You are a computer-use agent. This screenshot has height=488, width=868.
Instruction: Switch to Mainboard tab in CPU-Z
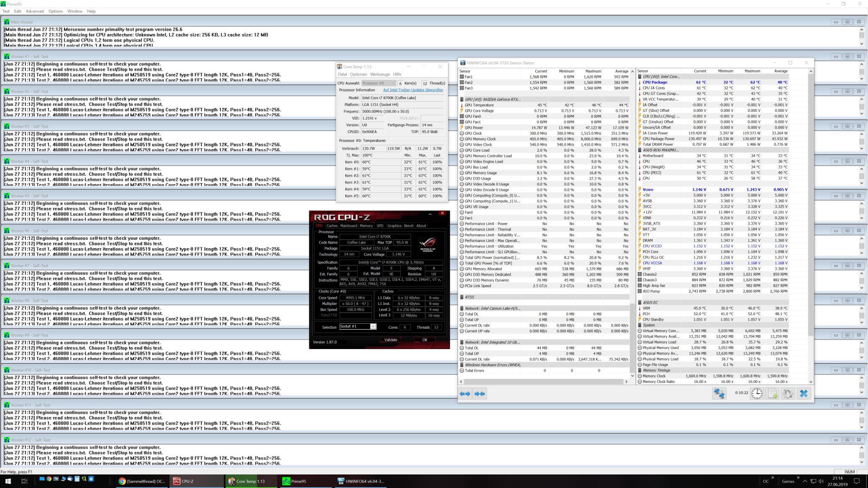[x=348, y=226]
